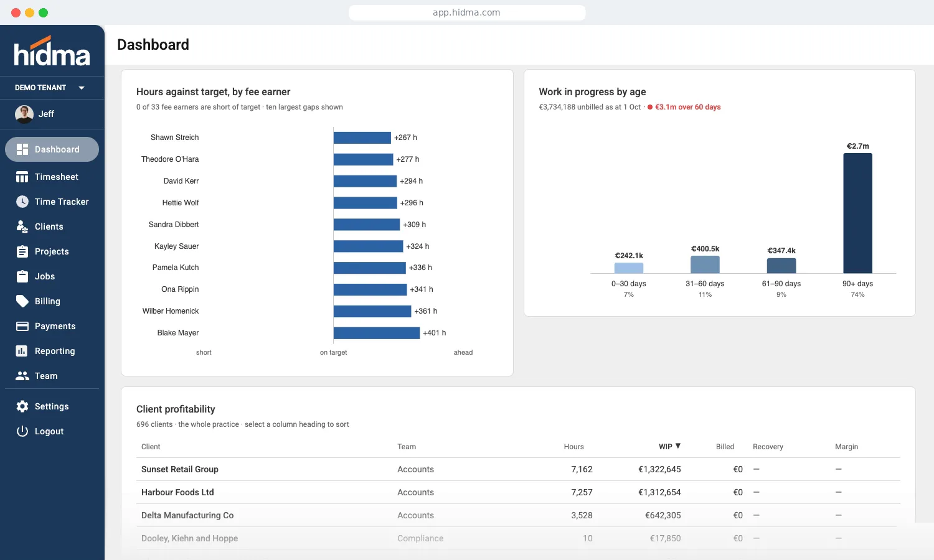The image size is (934, 560).
Task: Sort table by Team column heading
Action: 407,447
